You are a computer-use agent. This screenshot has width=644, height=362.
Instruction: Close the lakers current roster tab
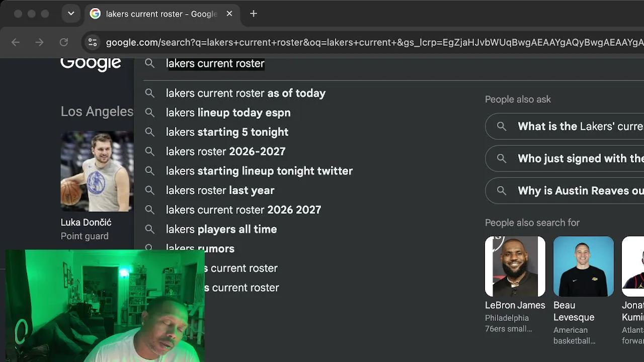229,14
